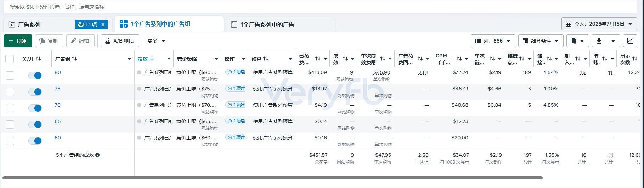The height and width of the screenshot is (188, 644).
Task: Open the 更多 dropdown menu
Action: point(157,41)
